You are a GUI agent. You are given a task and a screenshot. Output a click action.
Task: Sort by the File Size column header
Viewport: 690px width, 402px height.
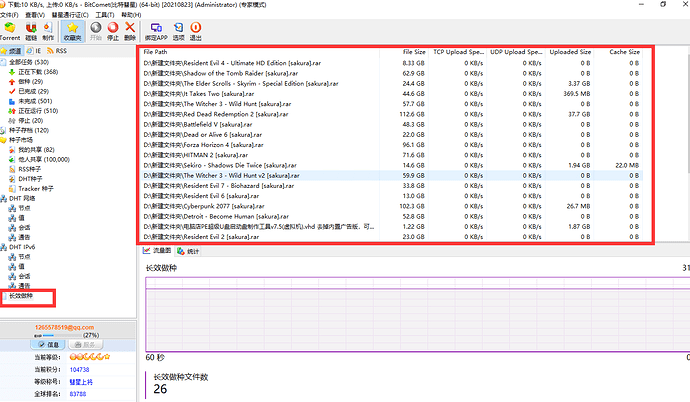404,52
